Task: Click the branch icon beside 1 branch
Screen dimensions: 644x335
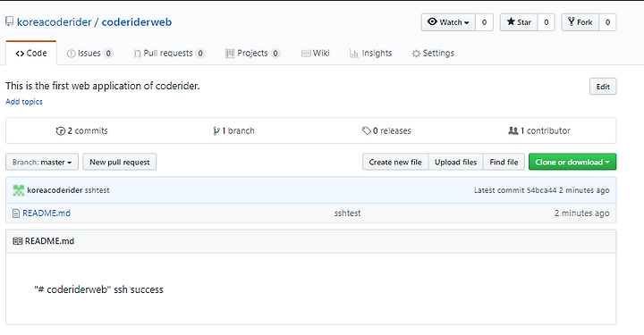Action: coord(216,131)
